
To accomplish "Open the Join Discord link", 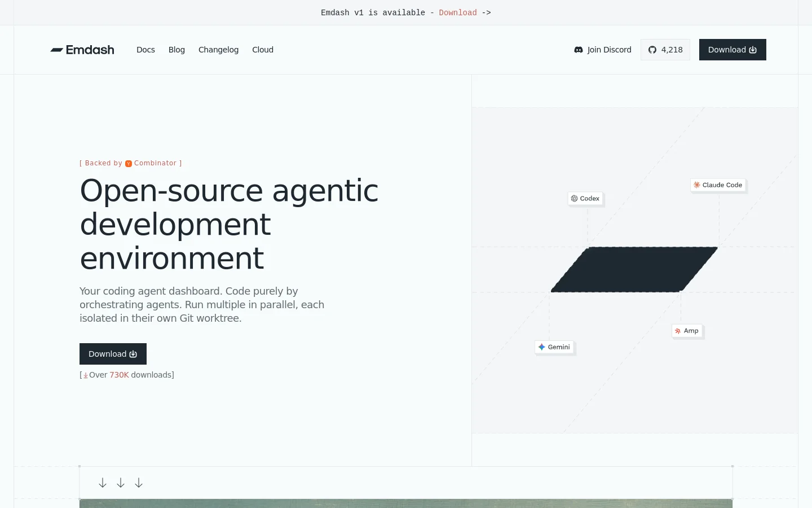I will pyautogui.click(x=603, y=50).
